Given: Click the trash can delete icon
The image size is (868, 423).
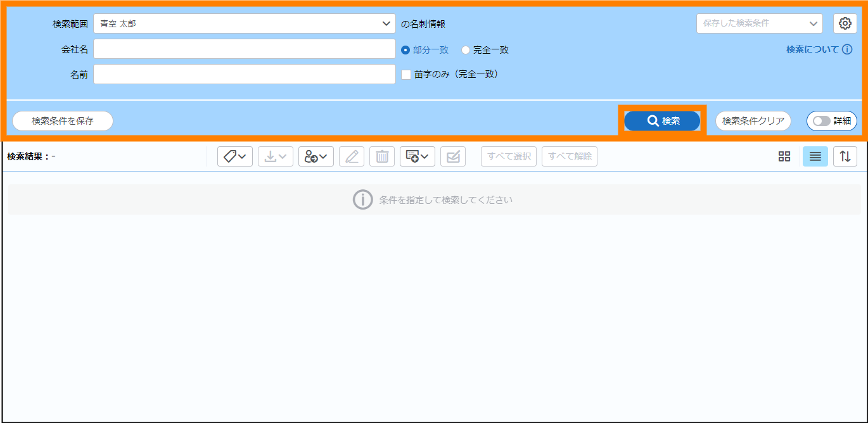Looking at the screenshot, I should (382, 156).
